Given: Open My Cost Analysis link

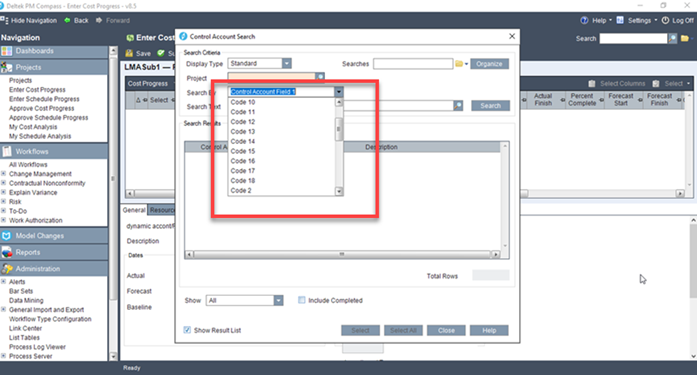Looking at the screenshot, I should click(33, 127).
